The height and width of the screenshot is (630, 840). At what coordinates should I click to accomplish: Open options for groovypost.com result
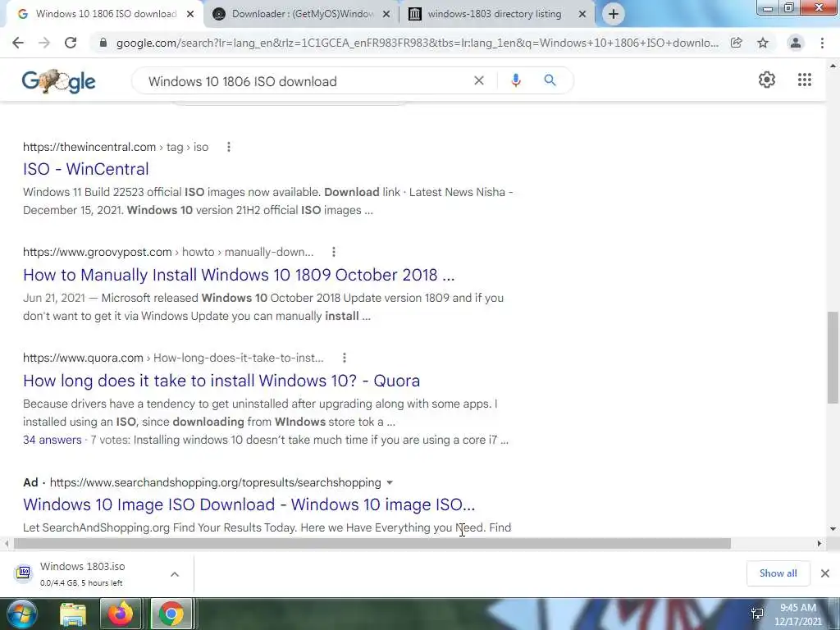click(334, 252)
